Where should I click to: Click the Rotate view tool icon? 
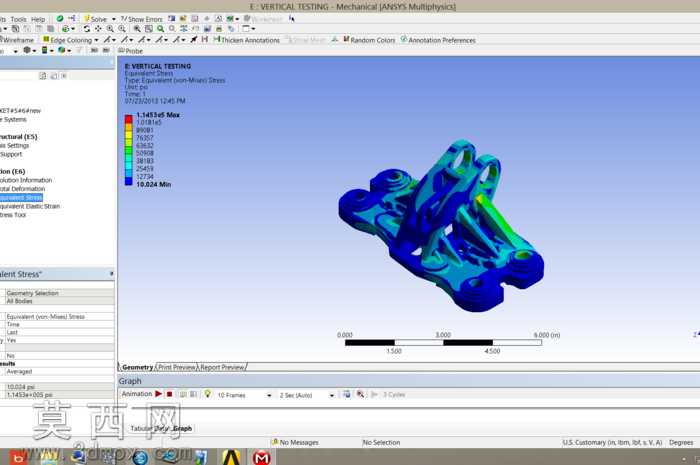(87, 29)
